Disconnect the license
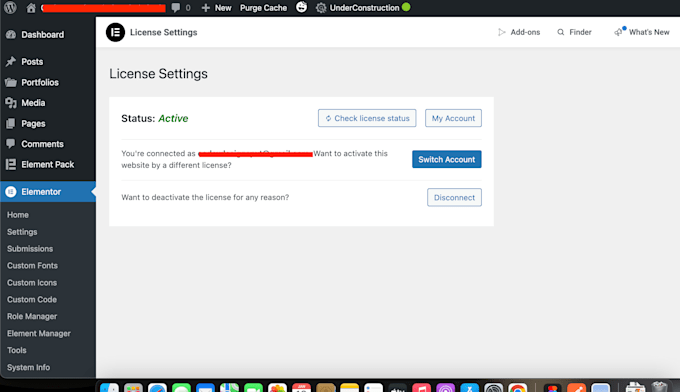 click(x=454, y=197)
